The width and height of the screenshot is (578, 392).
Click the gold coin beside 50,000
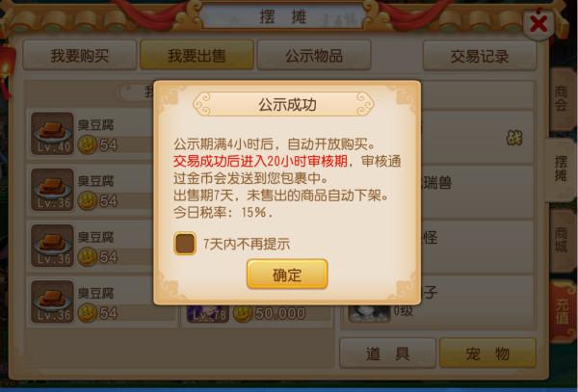243,314
